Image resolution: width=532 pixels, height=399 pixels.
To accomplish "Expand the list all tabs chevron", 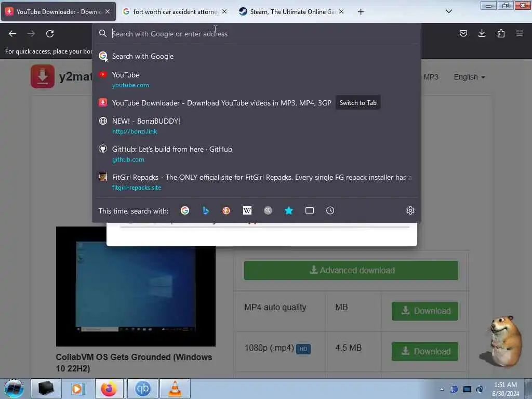I will click(448, 11).
